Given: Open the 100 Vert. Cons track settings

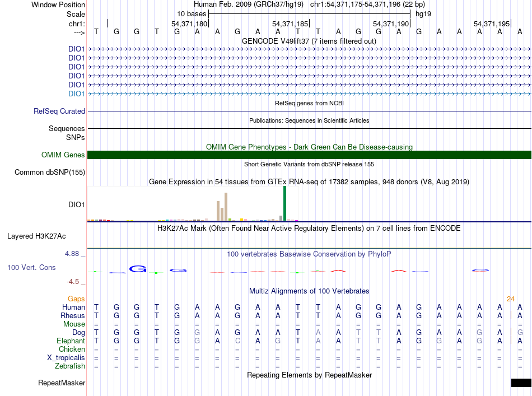Looking at the screenshot, I should tap(31, 268).
